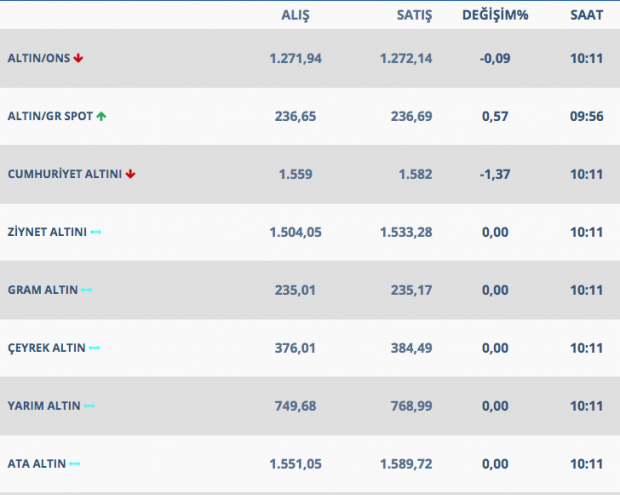
Task: Click the neutral arrow icon beside ÇEYREK ALTIN
Action: (x=94, y=348)
